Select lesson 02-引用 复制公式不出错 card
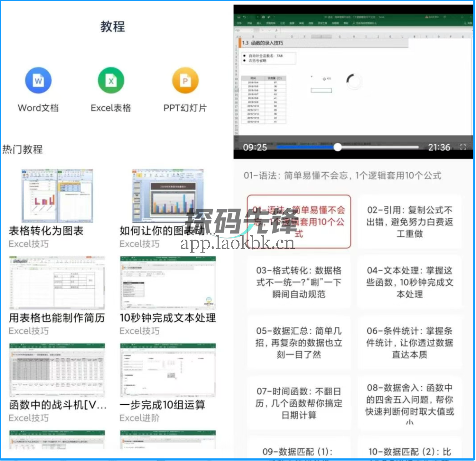 click(410, 222)
